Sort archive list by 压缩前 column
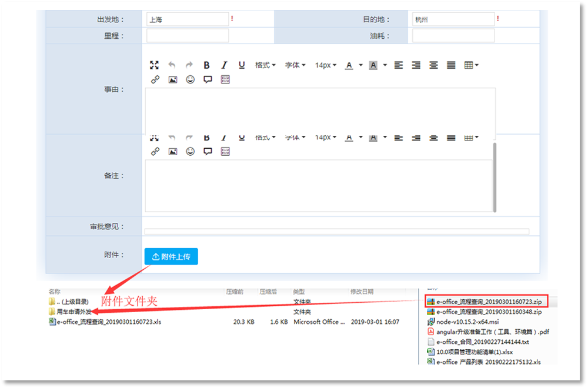 point(235,292)
